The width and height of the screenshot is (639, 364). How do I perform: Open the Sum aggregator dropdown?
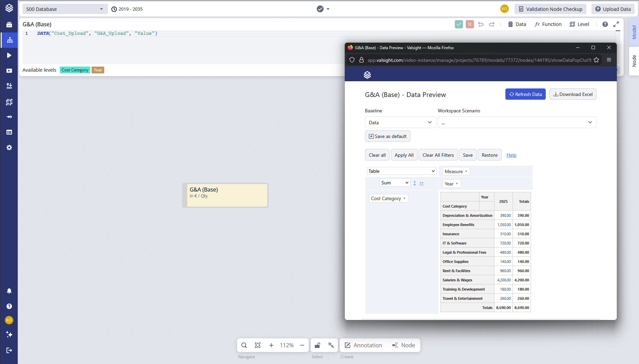[395, 183]
